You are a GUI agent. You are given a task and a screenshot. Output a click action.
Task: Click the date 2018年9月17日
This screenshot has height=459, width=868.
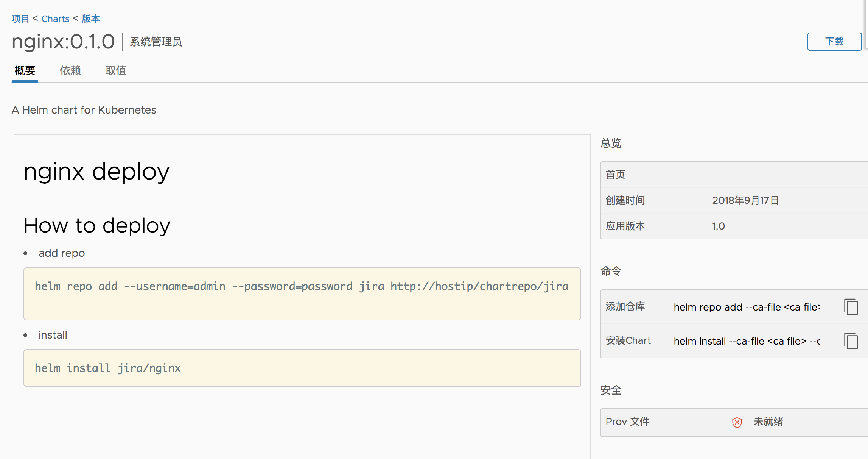[745, 200]
